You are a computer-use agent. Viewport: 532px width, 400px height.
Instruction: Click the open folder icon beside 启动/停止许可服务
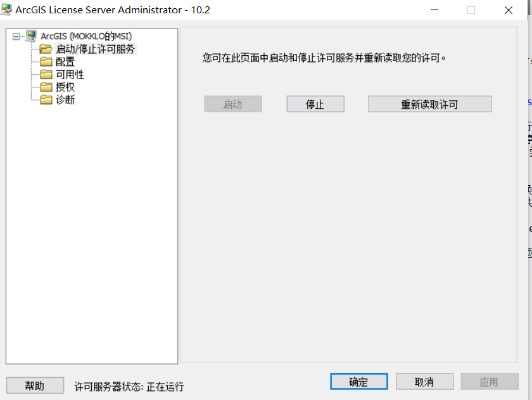coord(46,49)
